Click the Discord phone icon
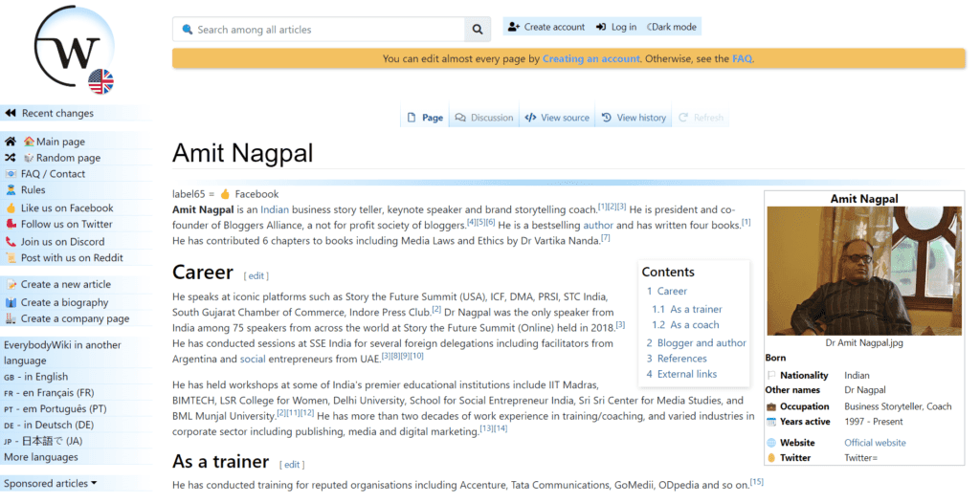The width and height of the screenshot is (980, 503). (11, 241)
